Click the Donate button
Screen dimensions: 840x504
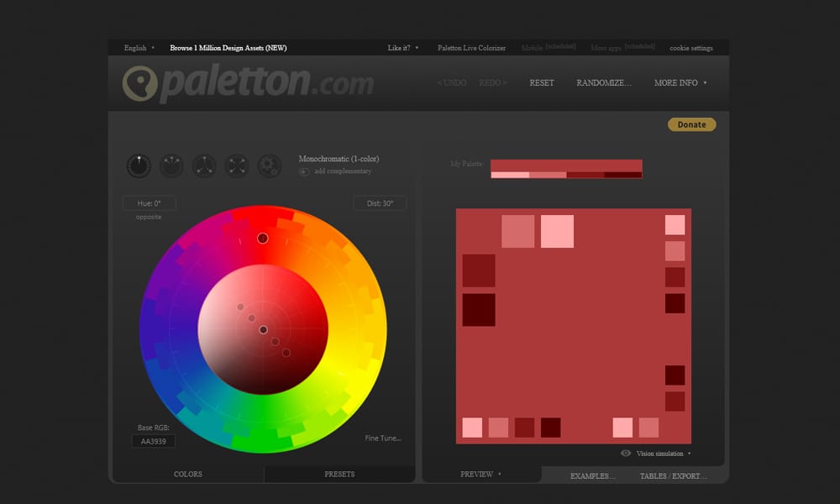[x=690, y=123]
